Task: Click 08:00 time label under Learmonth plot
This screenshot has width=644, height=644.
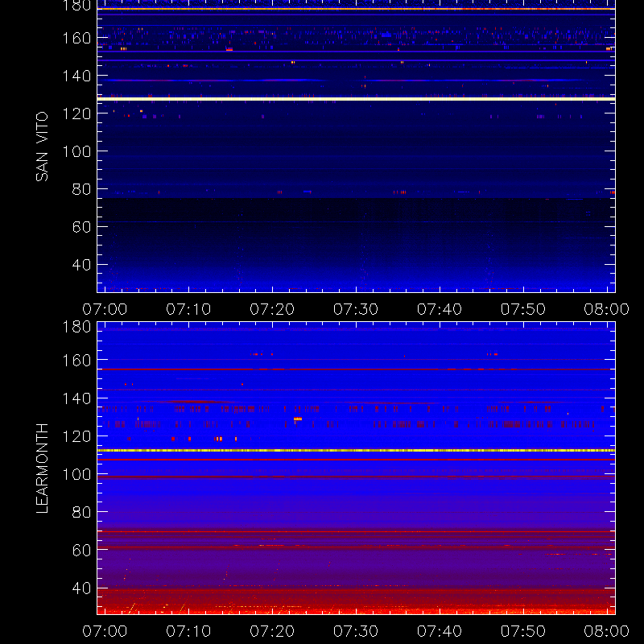Action: (607, 631)
